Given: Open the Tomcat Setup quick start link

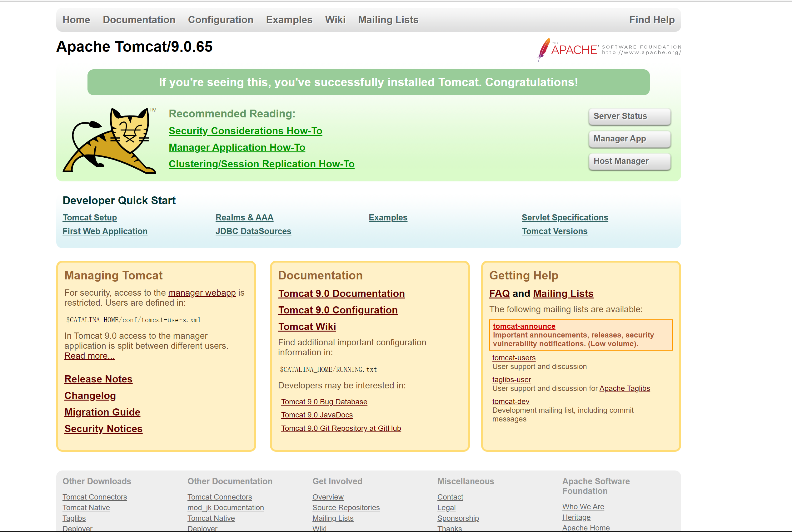Looking at the screenshot, I should coord(90,218).
